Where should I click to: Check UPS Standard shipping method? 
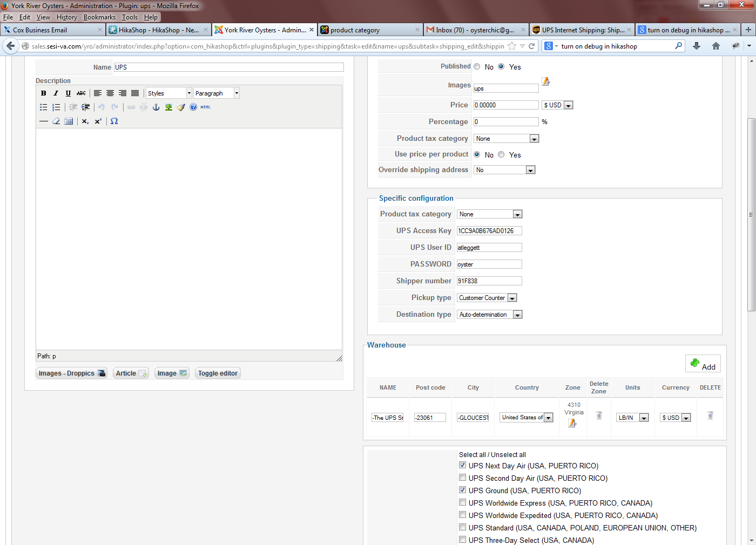pos(462,527)
